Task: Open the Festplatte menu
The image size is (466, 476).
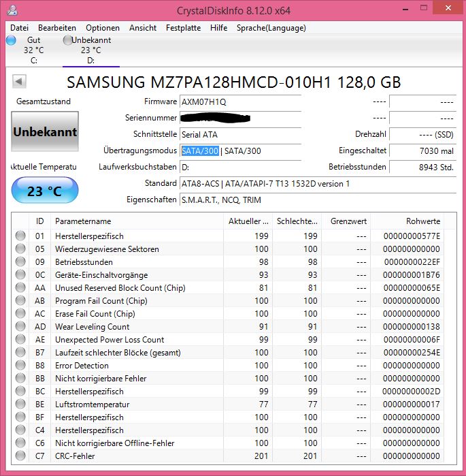Action: [x=183, y=28]
